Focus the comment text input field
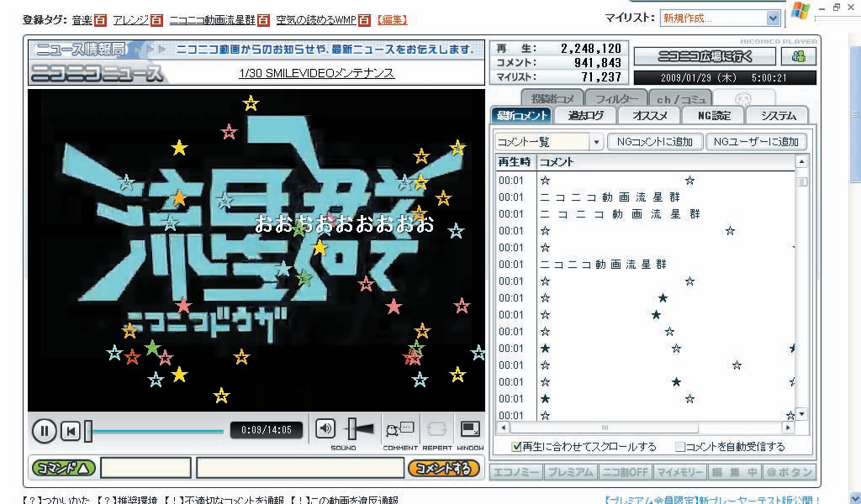 point(300,468)
